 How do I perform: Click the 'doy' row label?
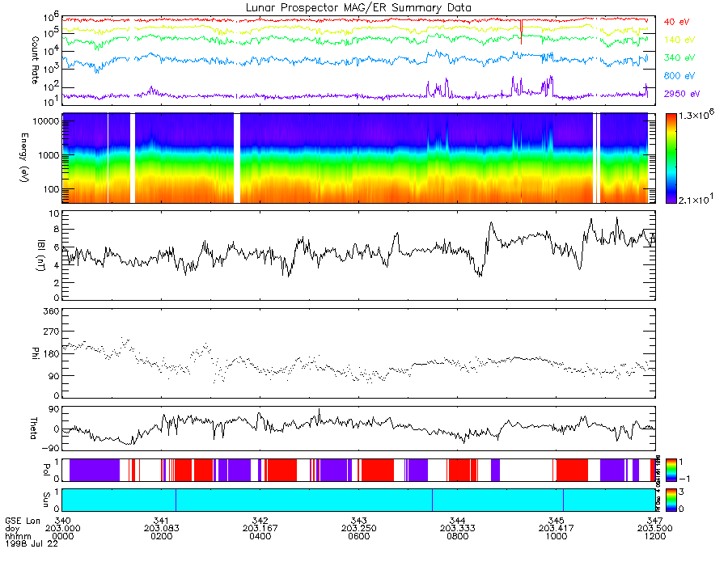coord(12,529)
